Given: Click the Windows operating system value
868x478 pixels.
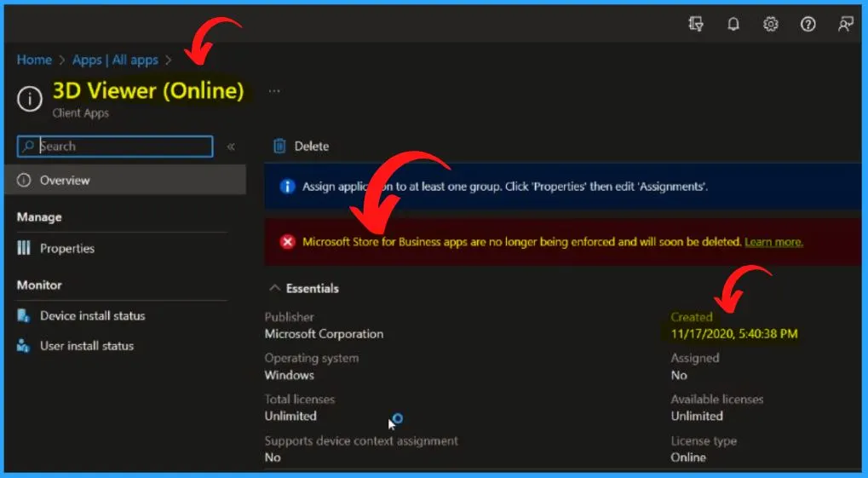Looking at the screenshot, I should coord(289,375).
